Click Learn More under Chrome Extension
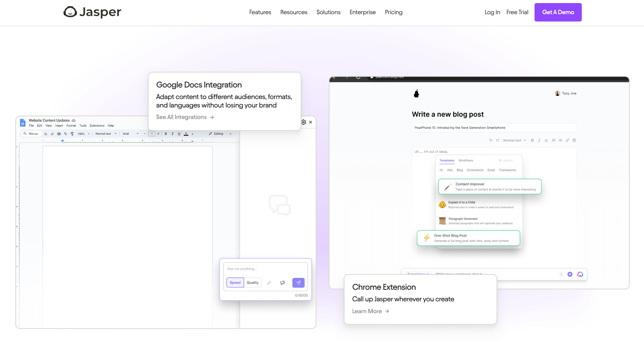 pyautogui.click(x=371, y=311)
